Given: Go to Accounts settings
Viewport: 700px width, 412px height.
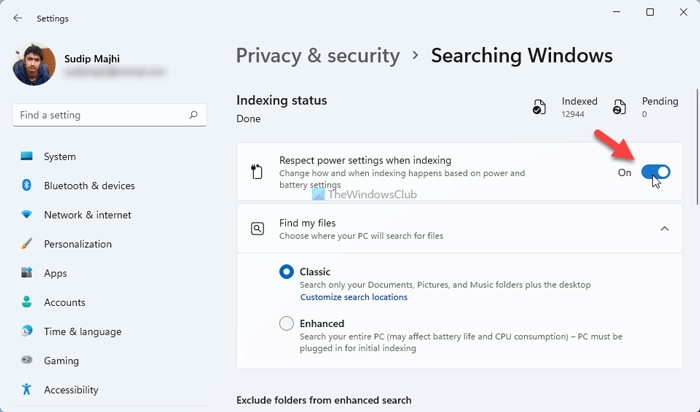Looking at the screenshot, I should click(64, 302).
